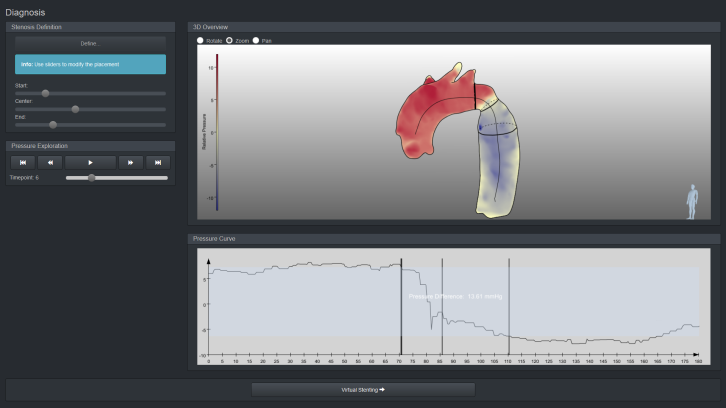
Task: Proceed to Virtual Stenting
Action: pyautogui.click(x=362, y=389)
